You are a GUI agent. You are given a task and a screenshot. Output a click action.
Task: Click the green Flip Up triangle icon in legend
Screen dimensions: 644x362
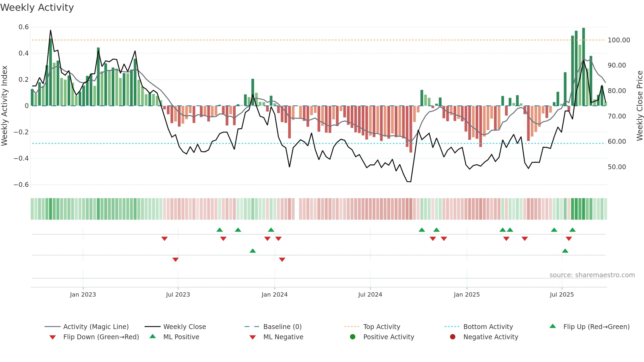point(553,326)
